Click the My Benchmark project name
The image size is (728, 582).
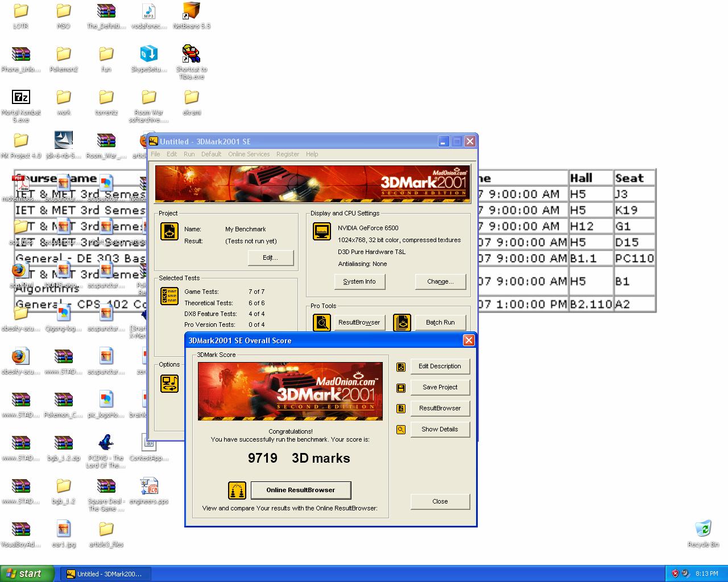coord(246,230)
